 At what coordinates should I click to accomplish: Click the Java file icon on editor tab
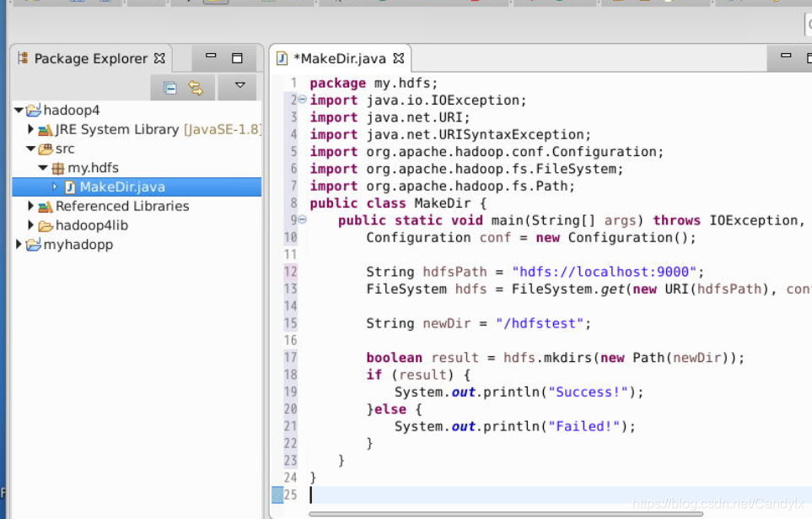(282, 58)
